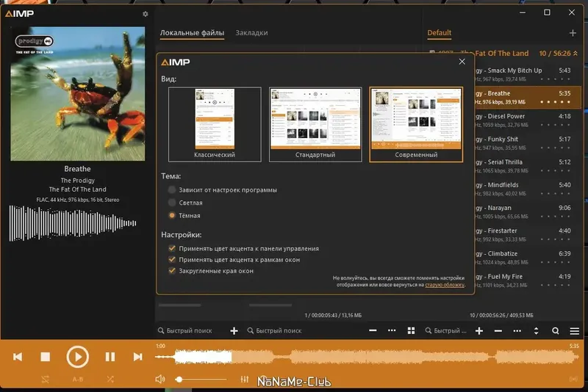
Task: Follow the старую обложку link
Action: (445, 285)
